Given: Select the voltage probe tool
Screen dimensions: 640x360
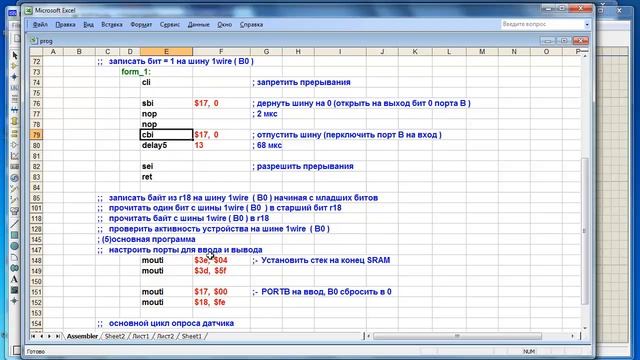Looking at the screenshot, I should [x=15, y=189].
